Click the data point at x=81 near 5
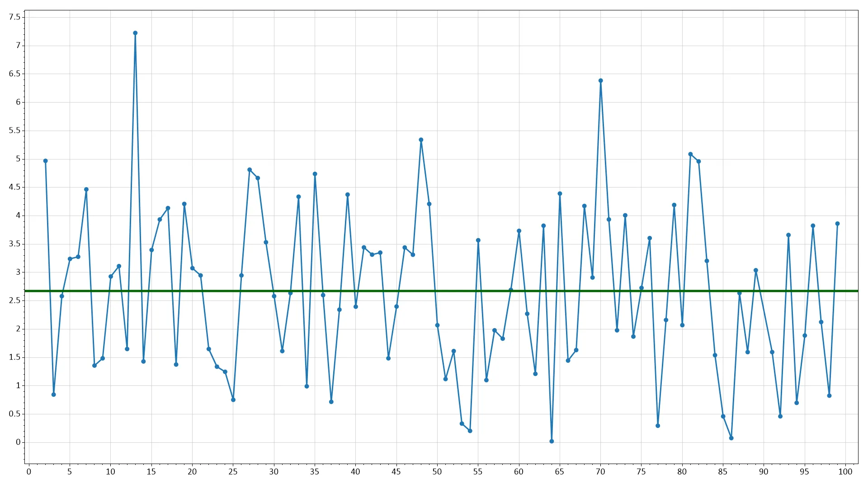This screenshot has height=488, width=868. [690, 154]
